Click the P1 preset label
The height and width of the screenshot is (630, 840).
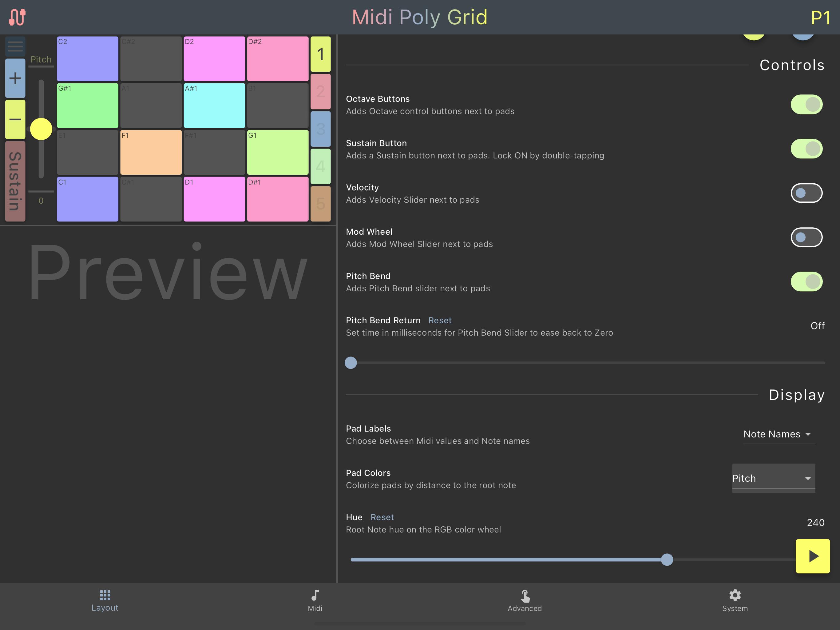(820, 18)
